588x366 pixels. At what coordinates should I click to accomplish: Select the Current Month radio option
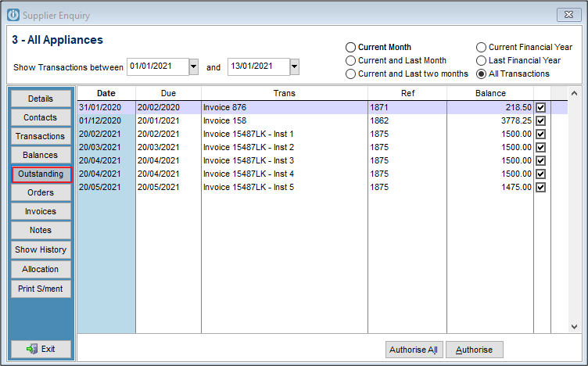351,47
